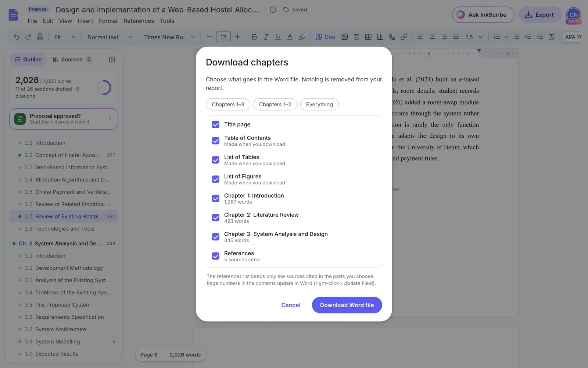Image resolution: width=588 pixels, height=368 pixels.
Task: Toggle bold formatting
Action: pos(254,37)
